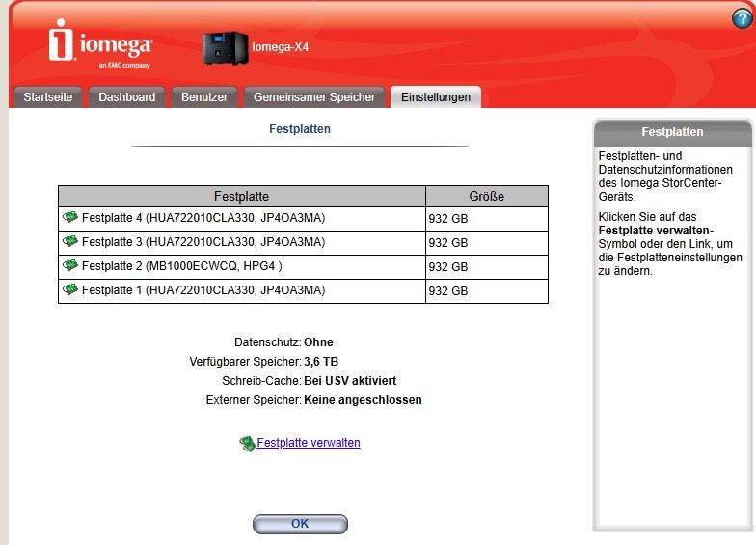Click the Schreib-Cache value Bei USV aktiviert

tap(350, 380)
